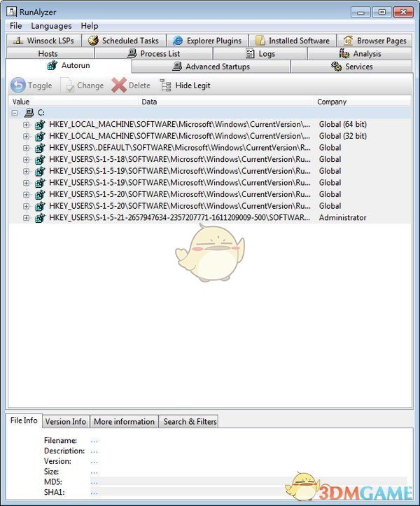
Task: Expand the Global (32 bit) registry key
Action: pos(26,136)
